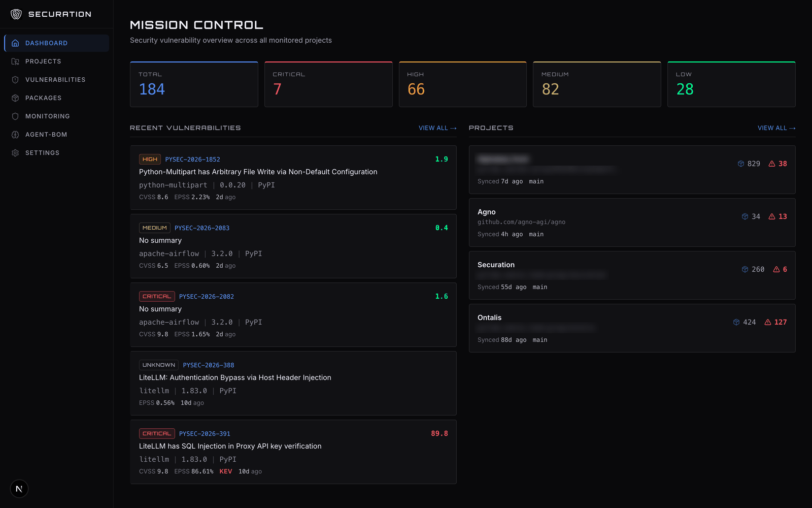Open PYSEC-2026-2082 vulnerability link
812x508 pixels.
207,297
